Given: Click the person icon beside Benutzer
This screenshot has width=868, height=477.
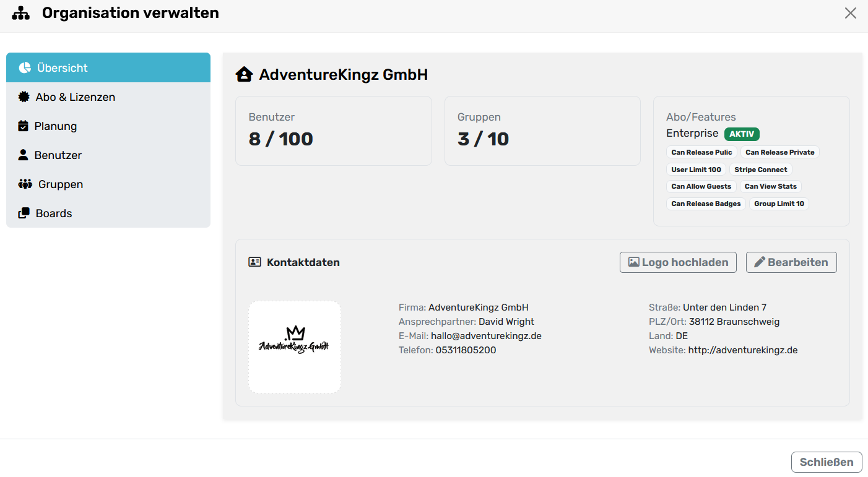Looking at the screenshot, I should click(x=24, y=155).
